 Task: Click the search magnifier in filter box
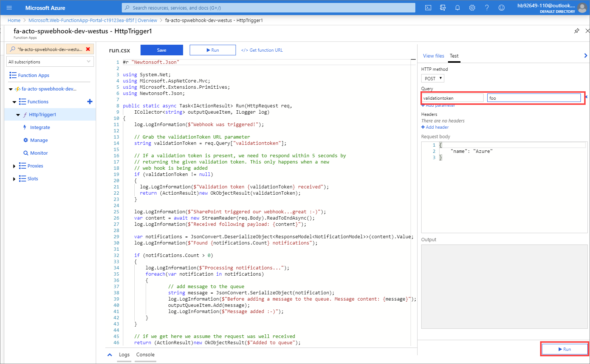[13, 49]
